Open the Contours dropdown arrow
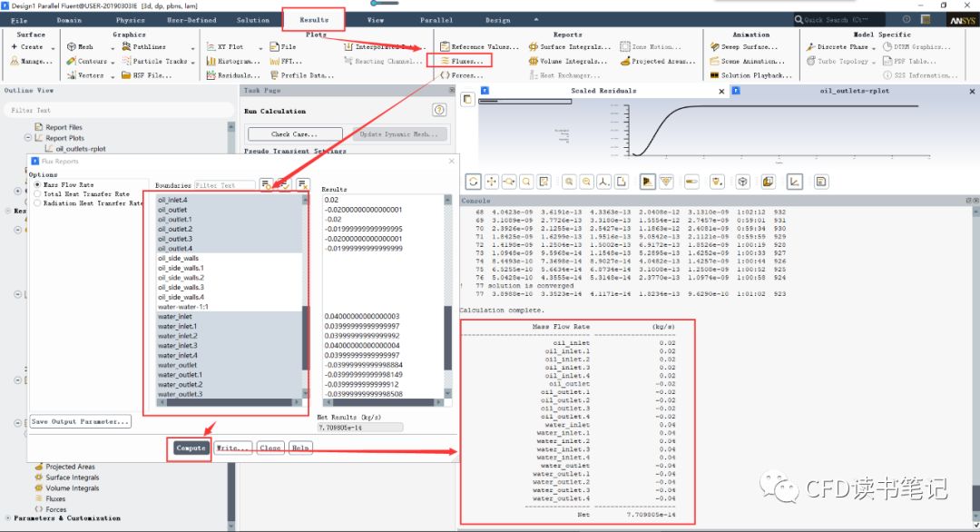 tap(113, 62)
